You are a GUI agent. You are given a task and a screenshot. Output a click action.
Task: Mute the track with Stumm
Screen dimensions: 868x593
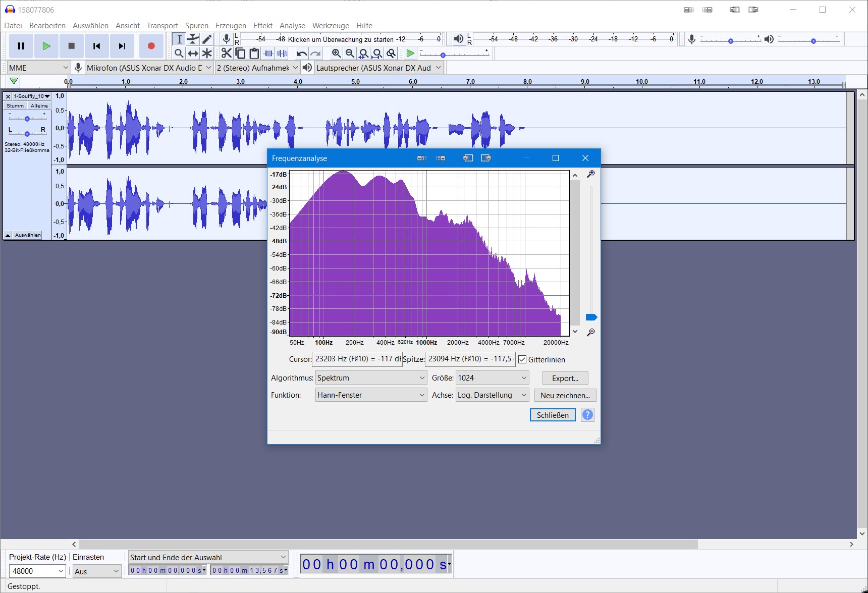click(15, 106)
